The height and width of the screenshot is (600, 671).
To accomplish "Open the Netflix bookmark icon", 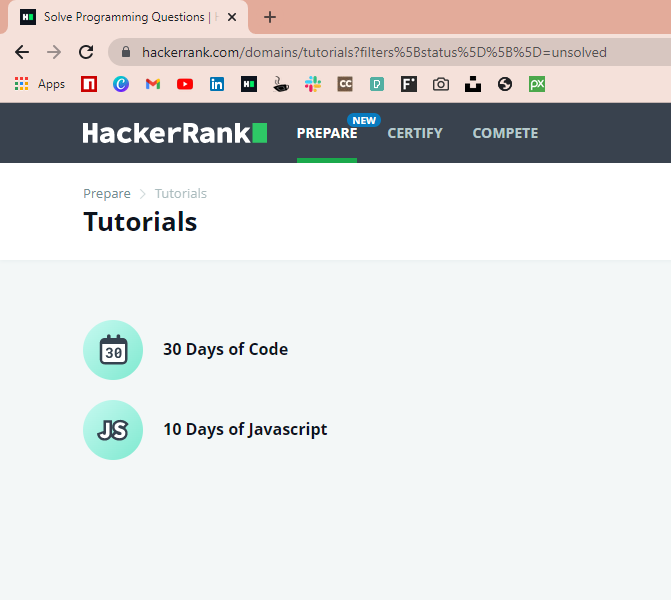I will 89,84.
